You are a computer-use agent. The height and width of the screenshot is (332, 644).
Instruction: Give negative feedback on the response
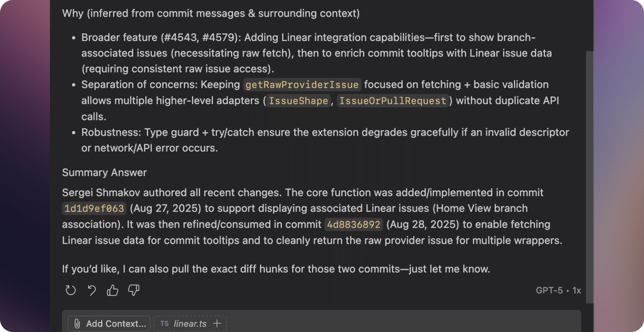(133, 291)
